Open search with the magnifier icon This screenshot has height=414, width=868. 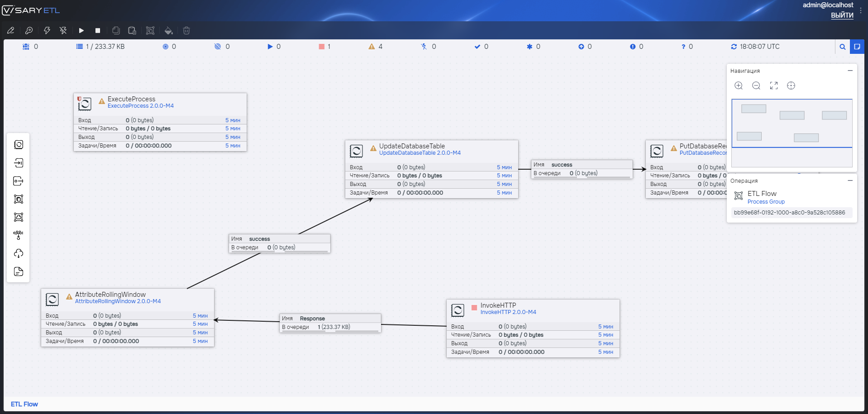coord(843,47)
